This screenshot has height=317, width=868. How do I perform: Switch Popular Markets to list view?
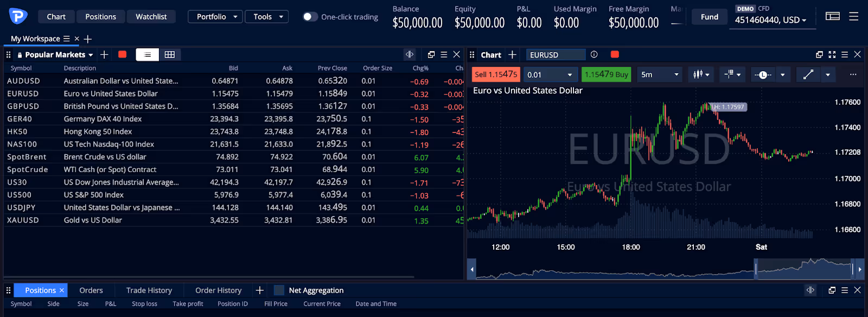(x=147, y=54)
